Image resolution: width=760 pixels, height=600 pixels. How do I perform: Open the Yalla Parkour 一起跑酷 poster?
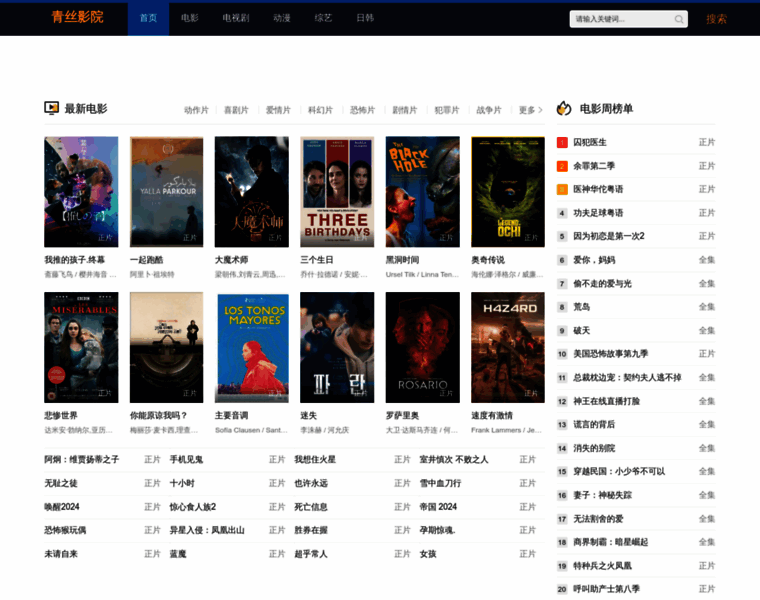pyautogui.click(x=166, y=192)
